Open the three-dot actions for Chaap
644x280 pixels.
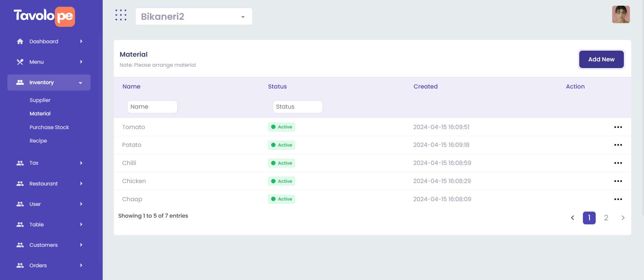coord(618,199)
